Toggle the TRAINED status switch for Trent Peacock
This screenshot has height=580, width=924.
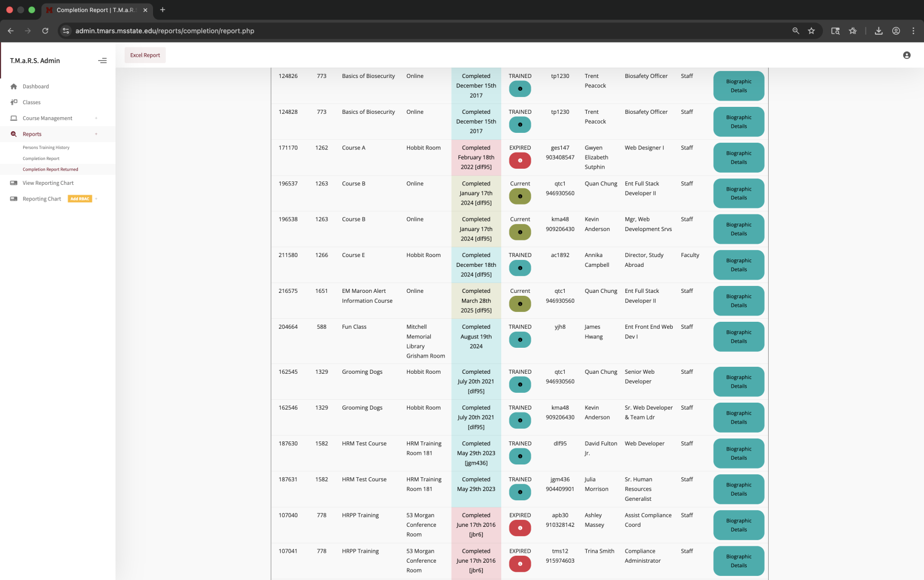[x=519, y=88]
